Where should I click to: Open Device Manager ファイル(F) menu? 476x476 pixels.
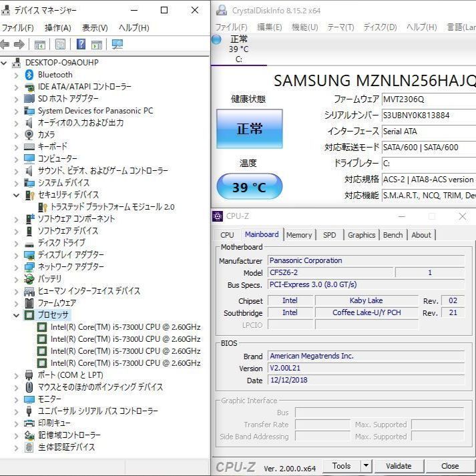tap(17, 28)
